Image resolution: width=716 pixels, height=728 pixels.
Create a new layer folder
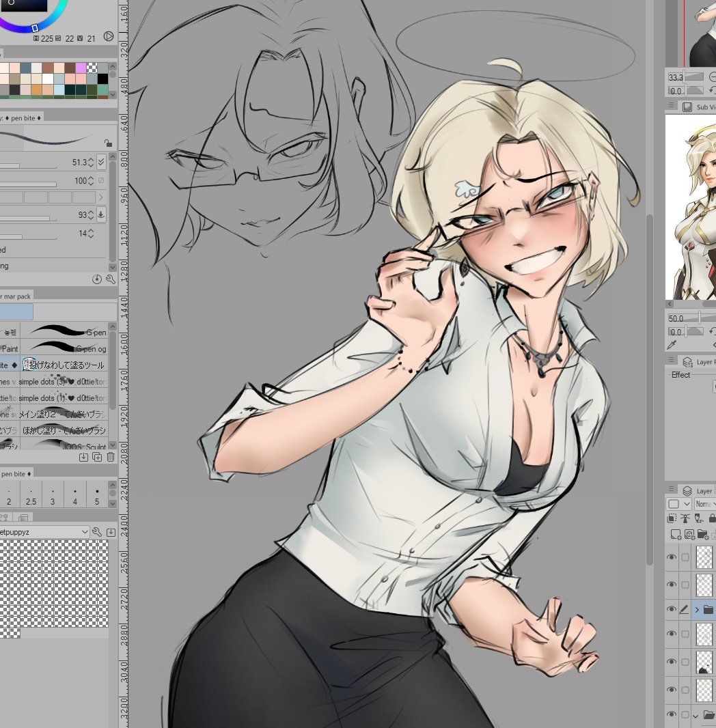702,535
